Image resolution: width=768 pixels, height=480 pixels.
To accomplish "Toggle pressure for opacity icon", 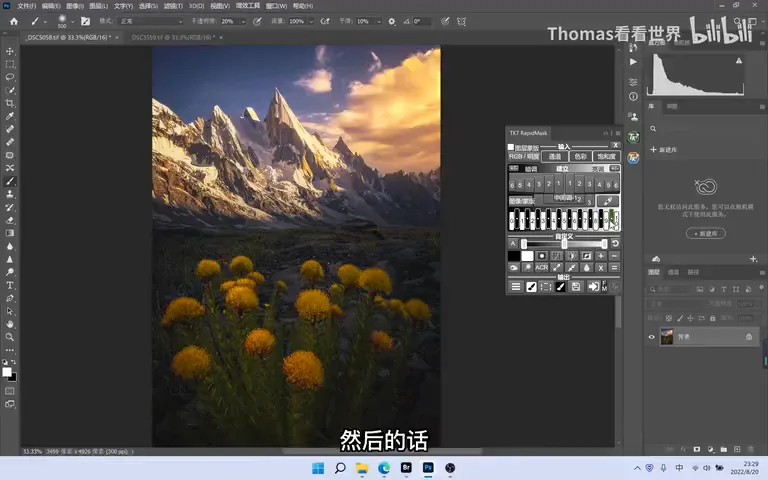I will click(257, 22).
